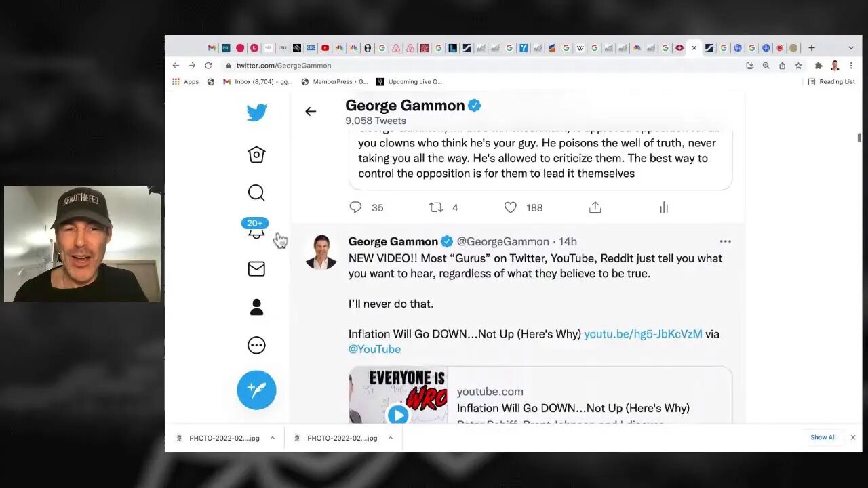The image size is (868, 488).
Task: Open the three-dot menu on NEW VIDEO tweet
Action: (726, 241)
